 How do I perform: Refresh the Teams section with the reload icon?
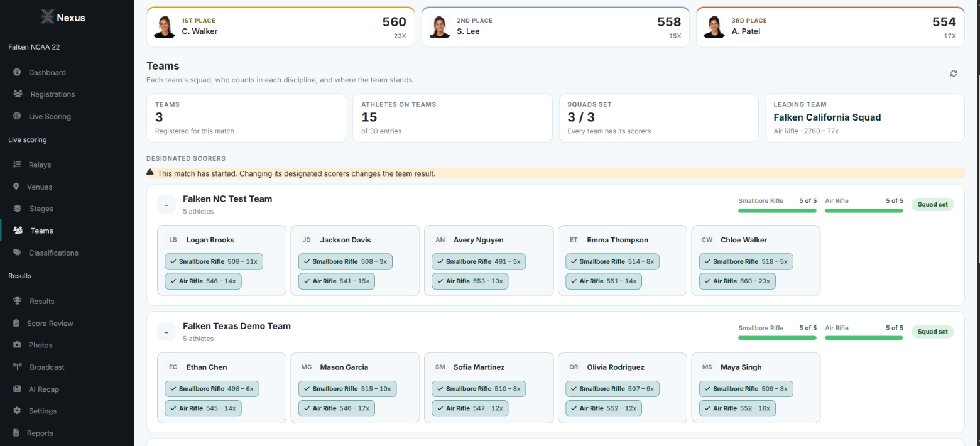click(954, 73)
